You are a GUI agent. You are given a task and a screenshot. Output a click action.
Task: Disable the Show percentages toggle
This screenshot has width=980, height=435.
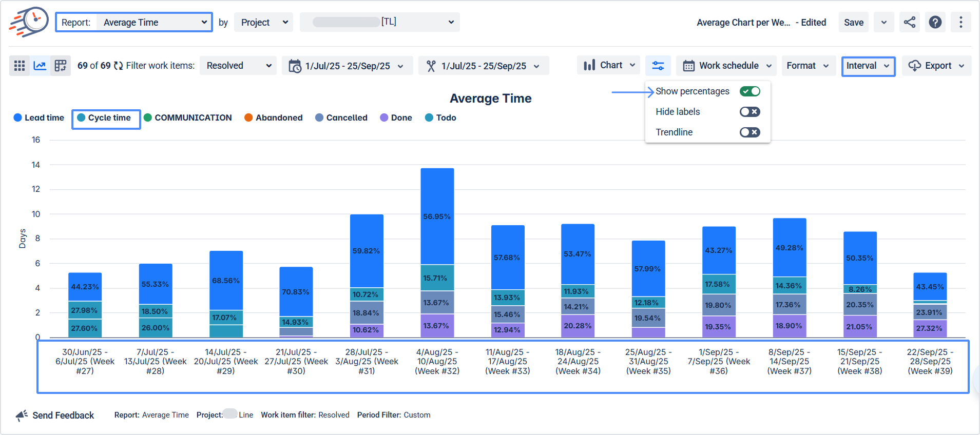[x=750, y=91]
